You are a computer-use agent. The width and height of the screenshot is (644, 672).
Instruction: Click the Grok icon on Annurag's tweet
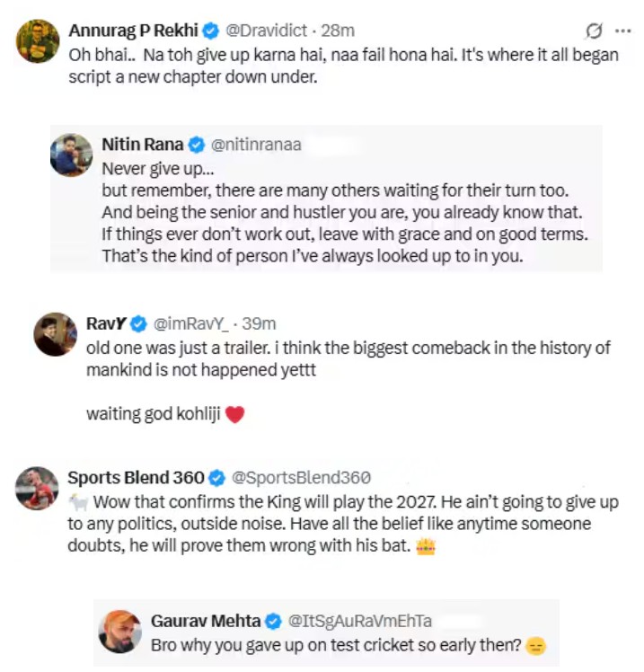[593, 31]
